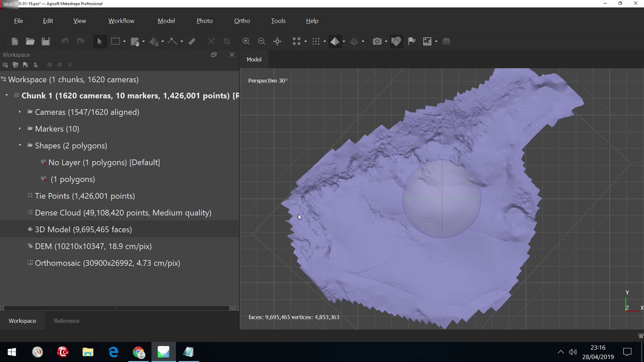Collapse the Shapes folder in Workspace
The height and width of the screenshot is (362, 644).
(x=20, y=146)
